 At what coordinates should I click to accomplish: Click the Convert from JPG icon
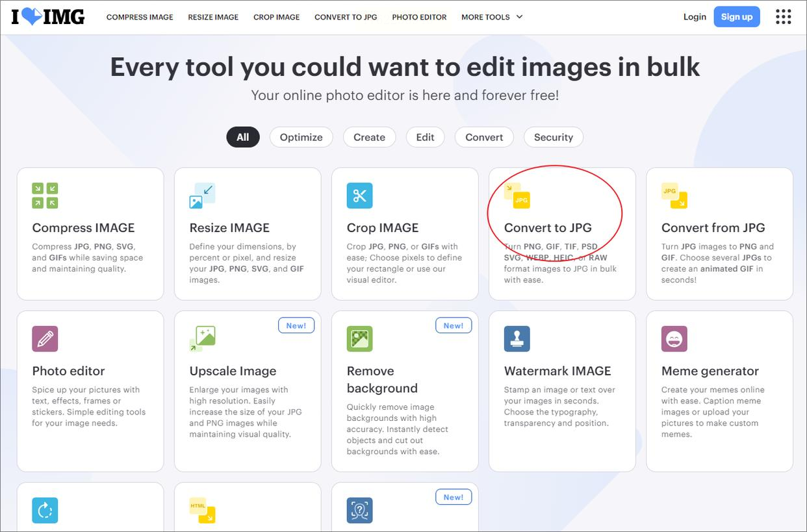674,196
